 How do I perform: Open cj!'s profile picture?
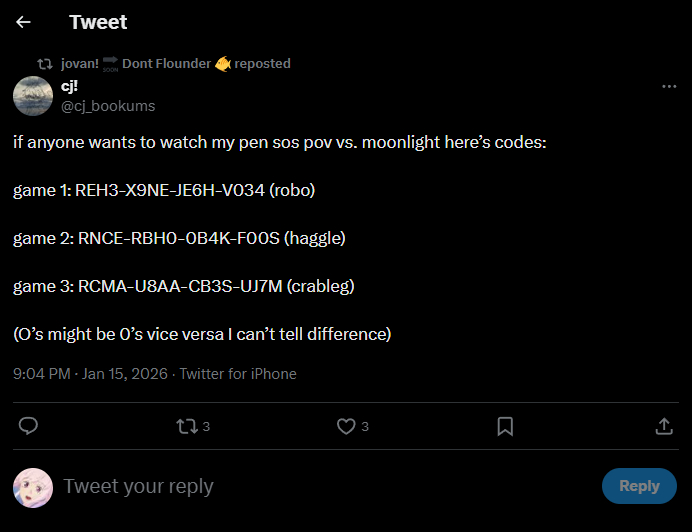(33, 95)
